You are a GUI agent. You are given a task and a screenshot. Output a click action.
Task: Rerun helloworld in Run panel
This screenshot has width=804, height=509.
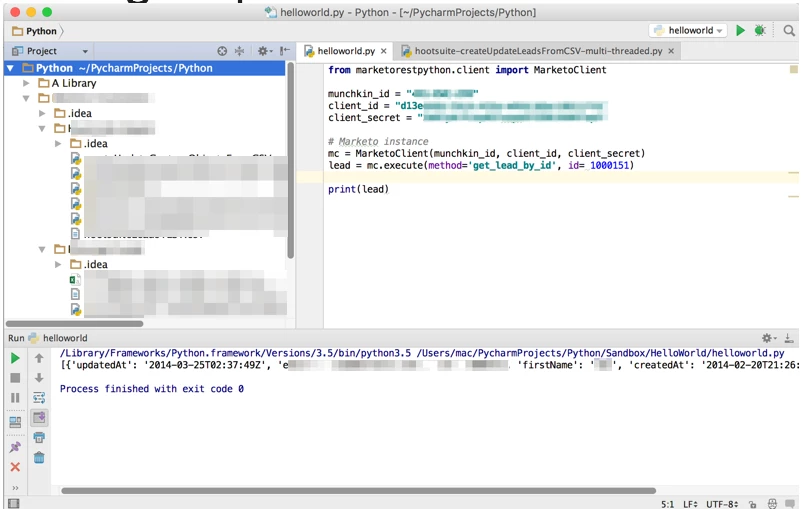pyautogui.click(x=15, y=358)
